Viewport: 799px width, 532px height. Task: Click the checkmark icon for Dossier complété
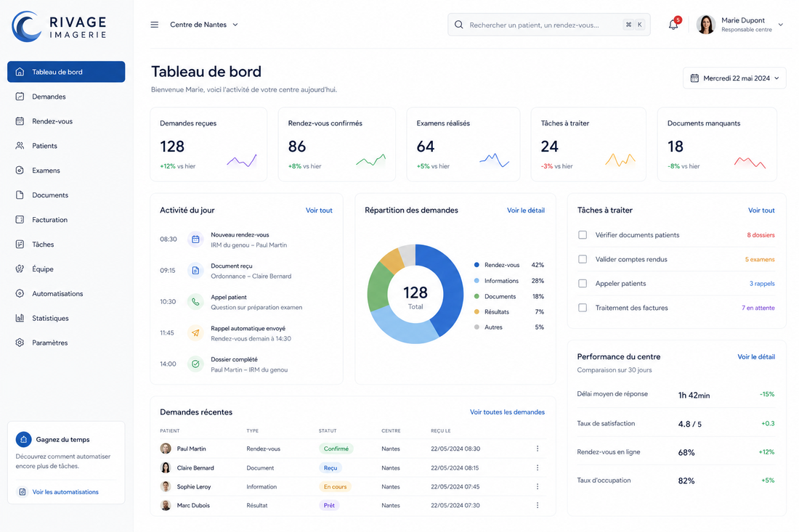point(195,364)
